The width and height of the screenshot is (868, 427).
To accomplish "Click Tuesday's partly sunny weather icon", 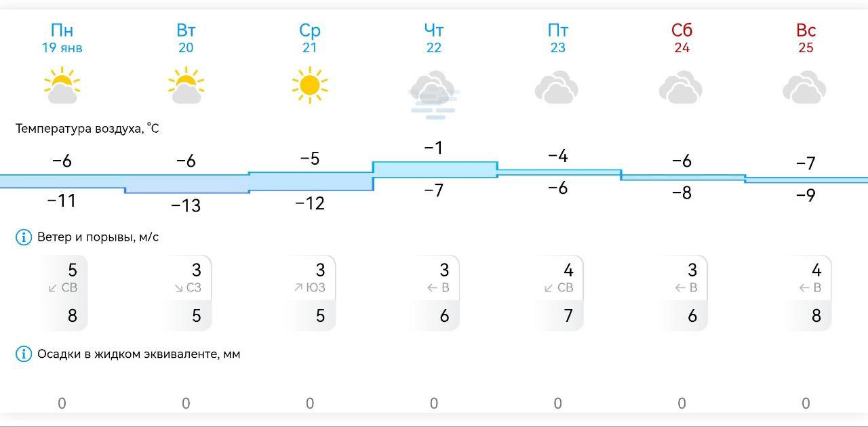I will 186,85.
